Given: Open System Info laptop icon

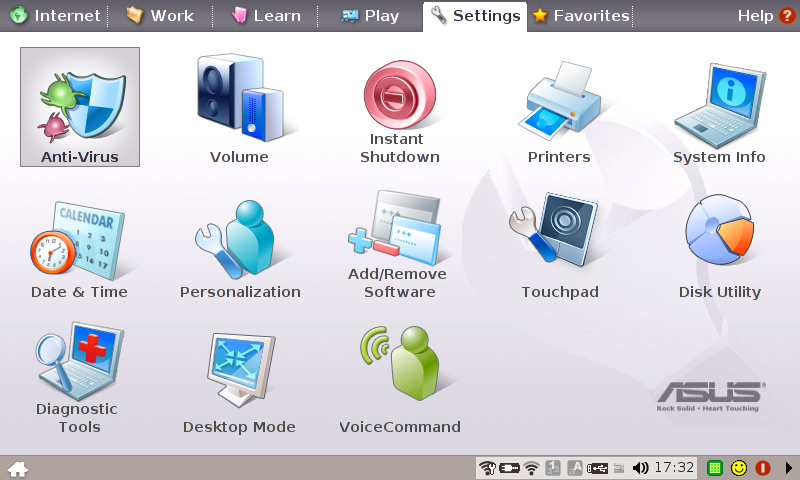Looking at the screenshot, I should tap(719, 113).
